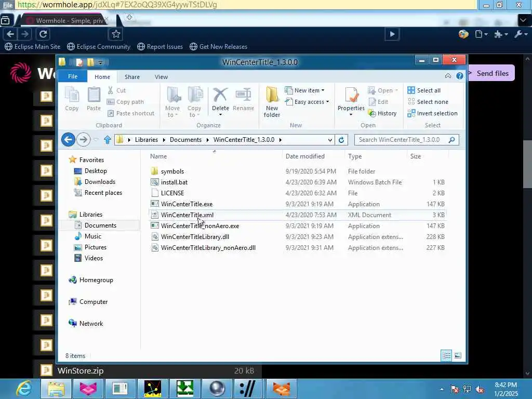The image size is (532, 399).
Task: Show file History
Action: 382,113
